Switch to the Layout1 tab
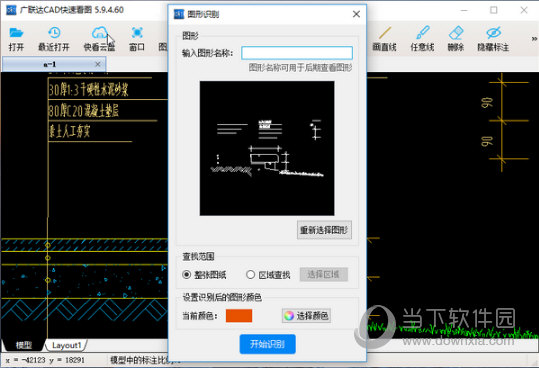Image resolution: width=539 pixels, height=370 pixels. [67, 345]
